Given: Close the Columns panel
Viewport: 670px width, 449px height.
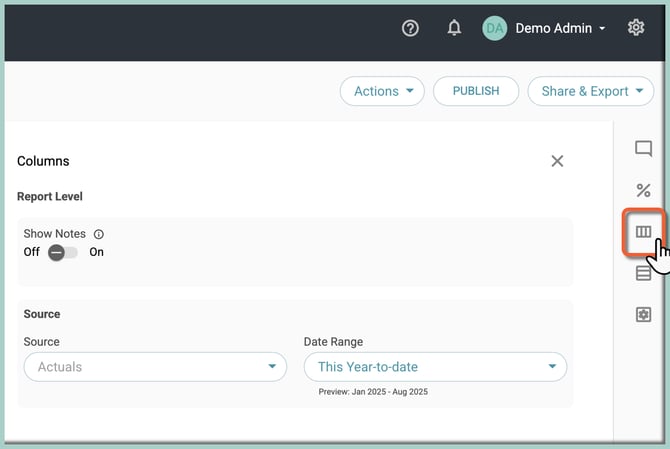Looking at the screenshot, I should click(557, 161).
